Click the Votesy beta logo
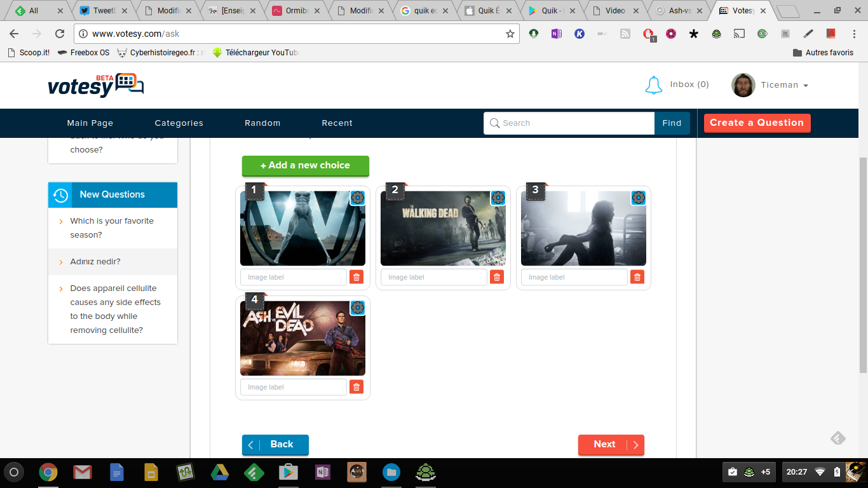Image resolution: width=868 pixels, height=488 pixels. [96, 85]
